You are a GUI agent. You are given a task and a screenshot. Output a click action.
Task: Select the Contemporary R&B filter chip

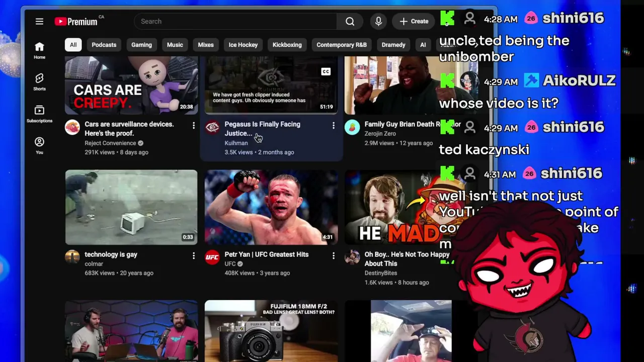pos(341,45)
